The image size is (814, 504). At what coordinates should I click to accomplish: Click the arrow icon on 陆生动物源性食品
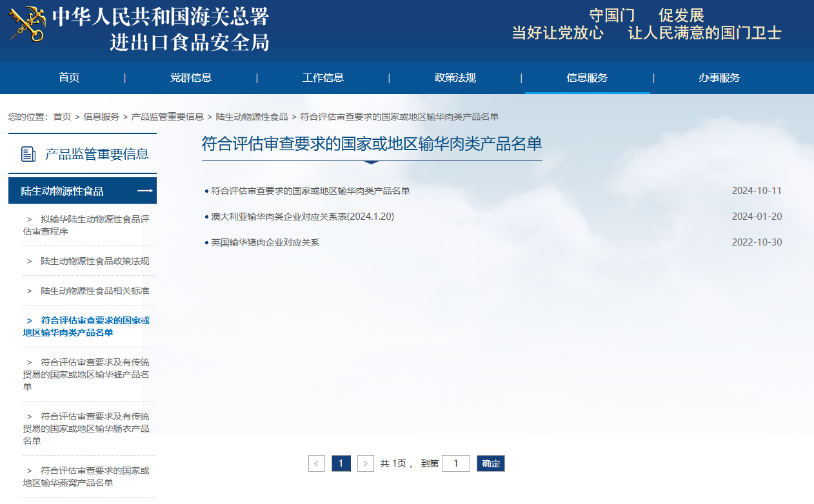pyautogui.click(x=145, y=191)
